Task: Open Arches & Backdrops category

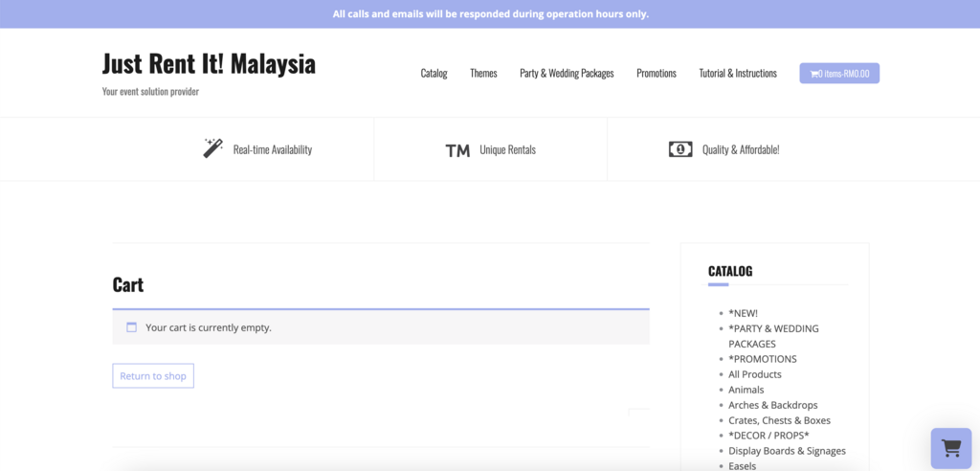Action: pos(772,405)
